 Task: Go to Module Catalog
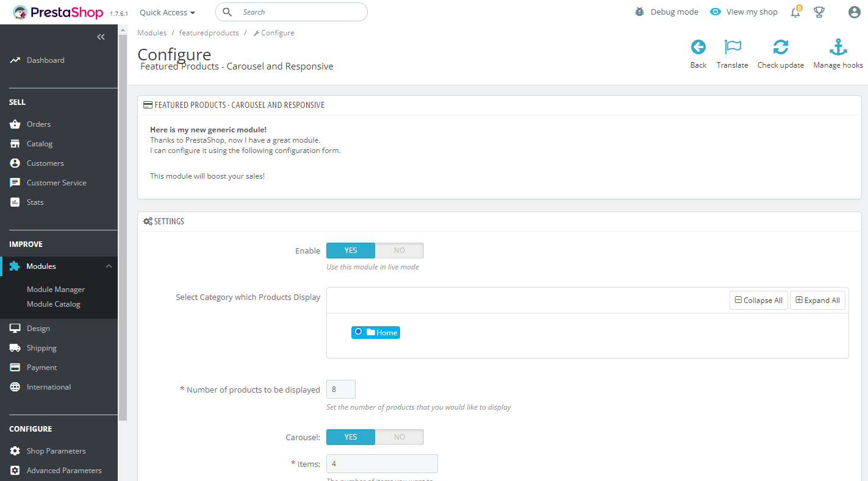[54, 304]
